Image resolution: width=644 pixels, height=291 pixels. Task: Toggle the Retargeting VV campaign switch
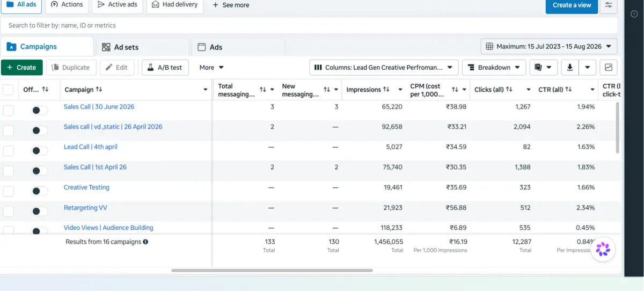(x=40, y=211)
